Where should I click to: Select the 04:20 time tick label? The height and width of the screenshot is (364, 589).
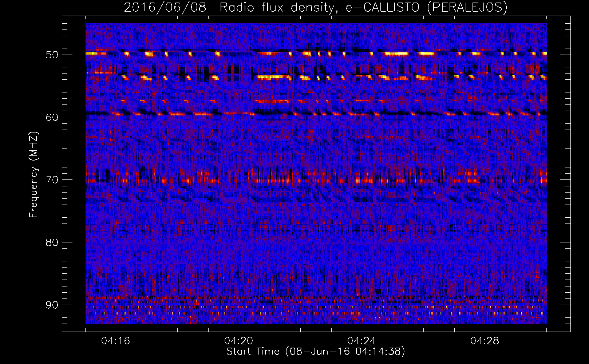(x=239, y=341)
